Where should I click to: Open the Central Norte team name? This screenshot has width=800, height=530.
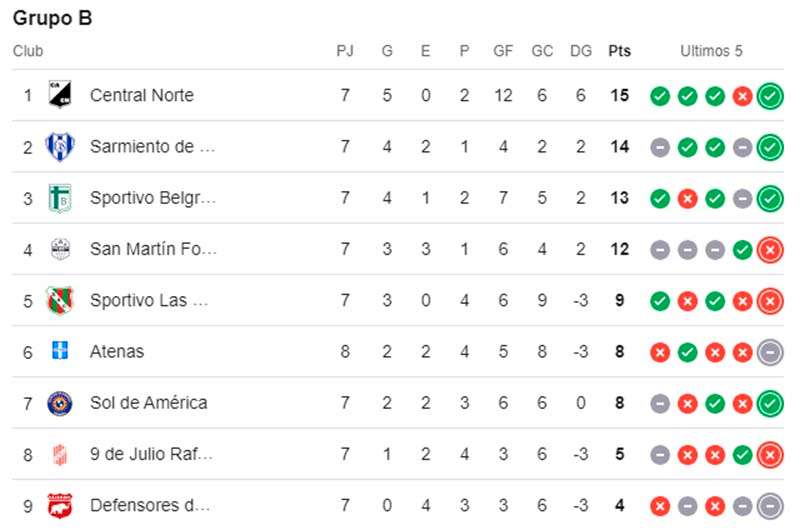pyautogui.click(x=142, y=95)
